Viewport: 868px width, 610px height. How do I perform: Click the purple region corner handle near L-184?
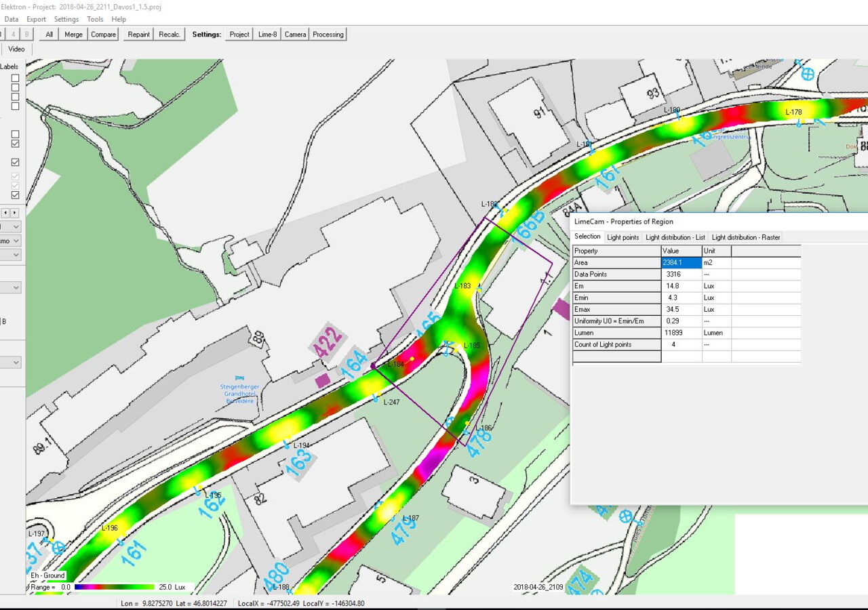(x=373, y=365)
